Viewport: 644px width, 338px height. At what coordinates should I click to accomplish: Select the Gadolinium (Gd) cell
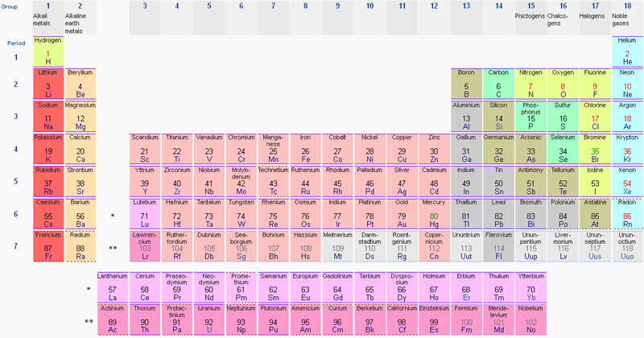click(x=337, y=287)
